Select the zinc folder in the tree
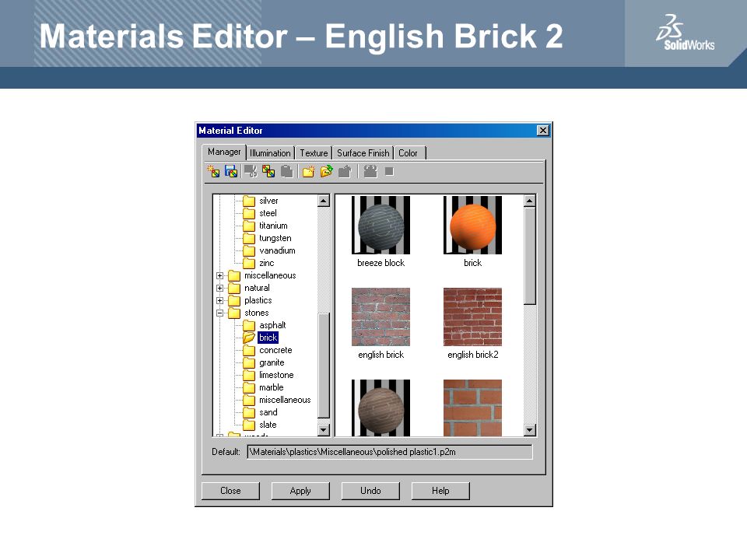Image resolution: width=747 pixels, height=560 pixels. tap(266, 263)
